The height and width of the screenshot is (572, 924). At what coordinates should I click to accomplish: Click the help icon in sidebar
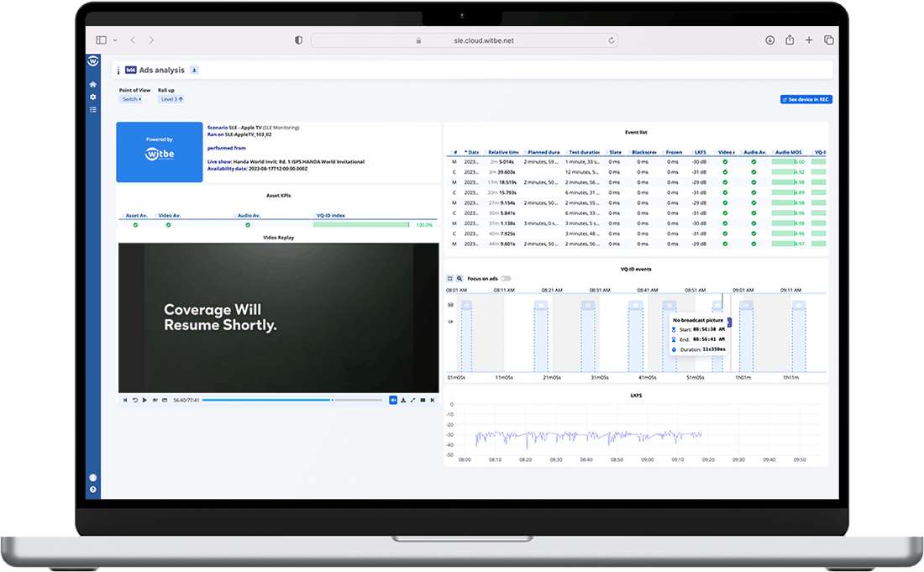93,489
